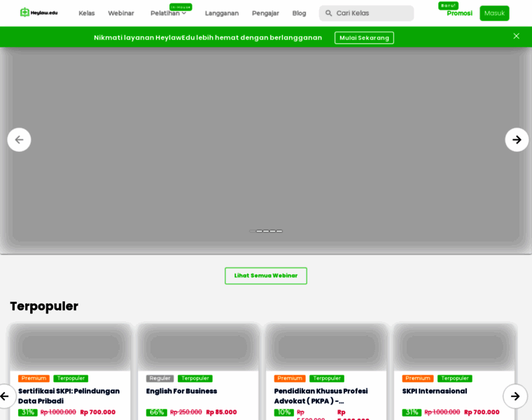Image resolution: width=532 pixels, height=420 pixels.
Task: Show next banner slide
Action: coord(517,139)
